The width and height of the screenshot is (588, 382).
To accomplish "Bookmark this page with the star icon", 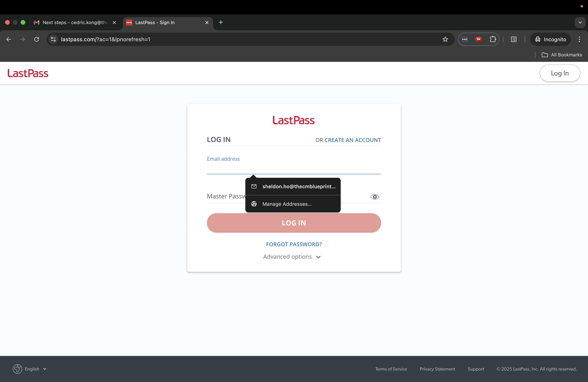I will [445, 39].
